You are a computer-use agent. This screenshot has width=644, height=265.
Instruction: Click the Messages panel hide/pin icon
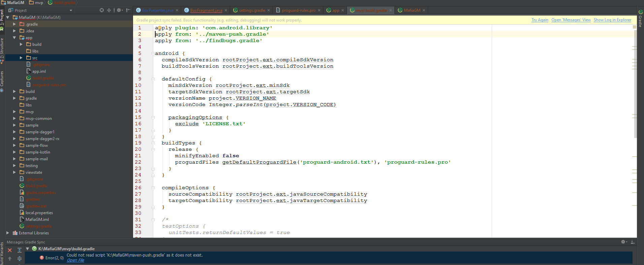[633, 242]
